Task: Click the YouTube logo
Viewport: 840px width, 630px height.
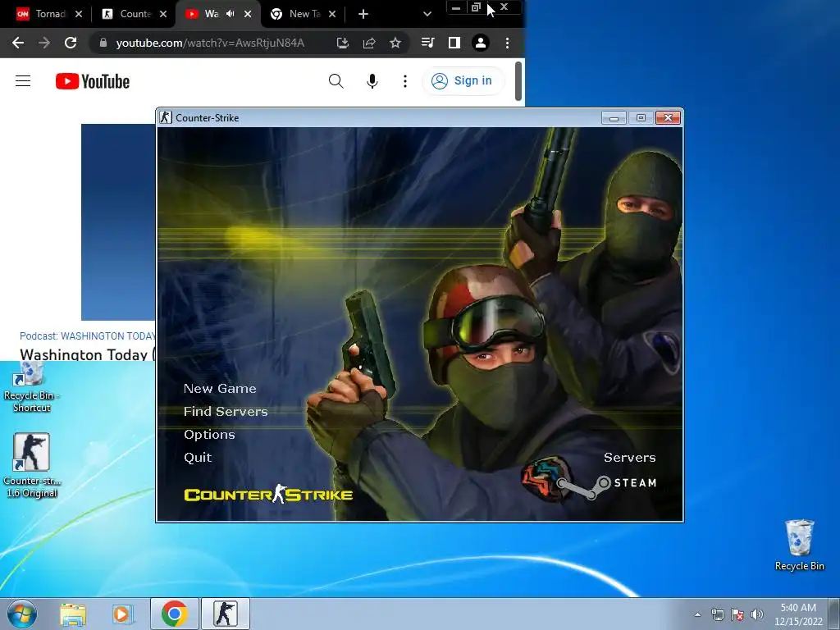Action: pos(93,81)
